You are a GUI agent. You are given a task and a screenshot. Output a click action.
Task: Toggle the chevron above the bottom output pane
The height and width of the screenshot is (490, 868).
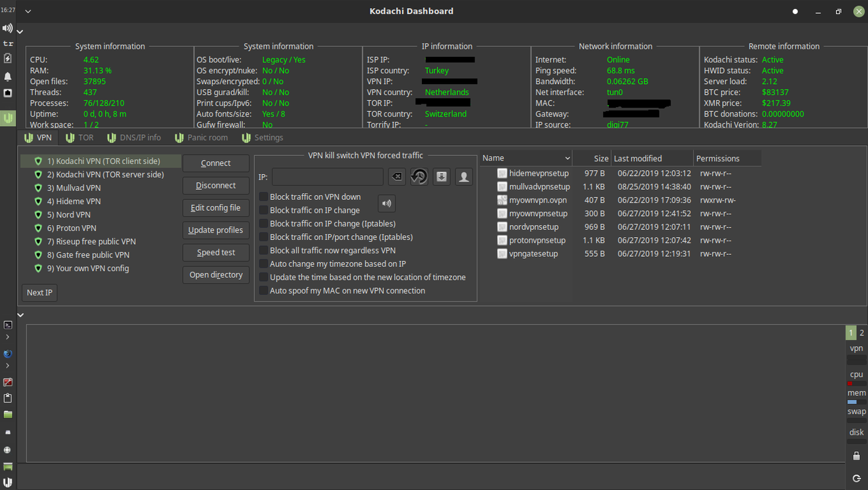click(20, 315)
